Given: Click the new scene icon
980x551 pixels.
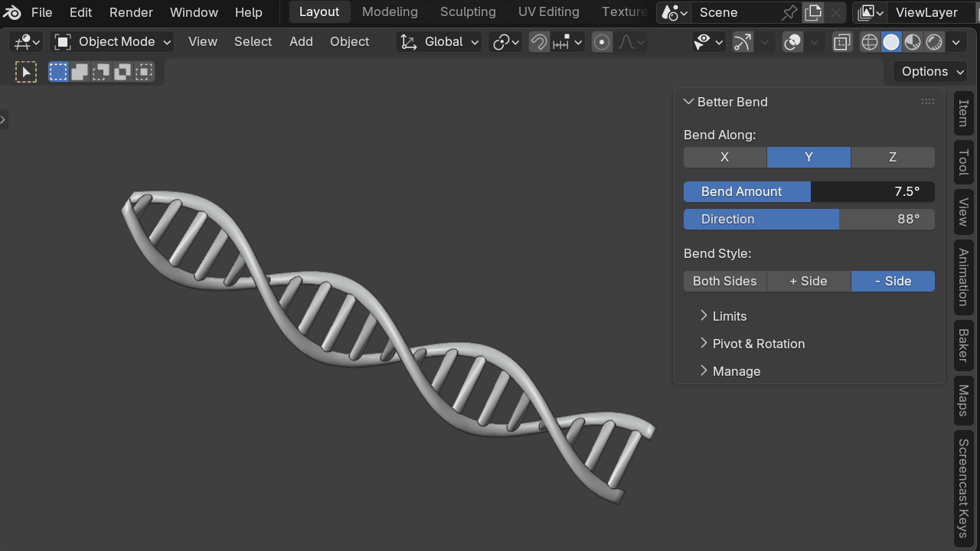Looking at the screenshot, I should 813,12.
